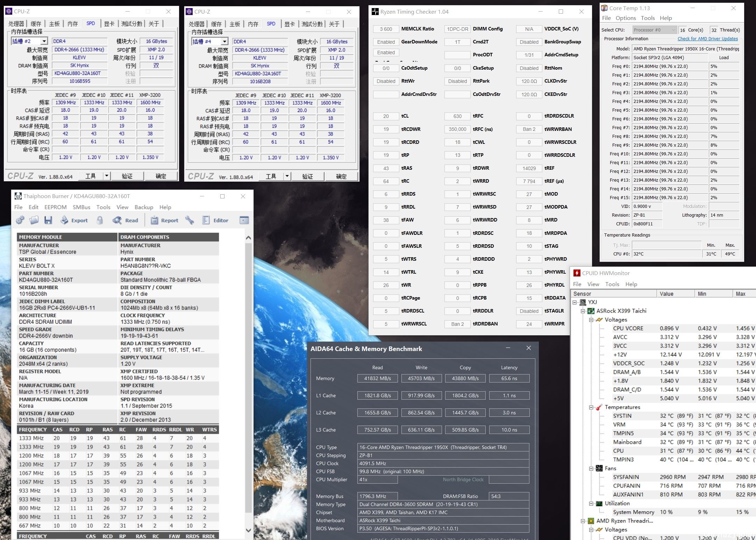Click the second CPU-Z window title icon
Screen dimensions: 756x540
pyautogui.click(x=190, y=12)
